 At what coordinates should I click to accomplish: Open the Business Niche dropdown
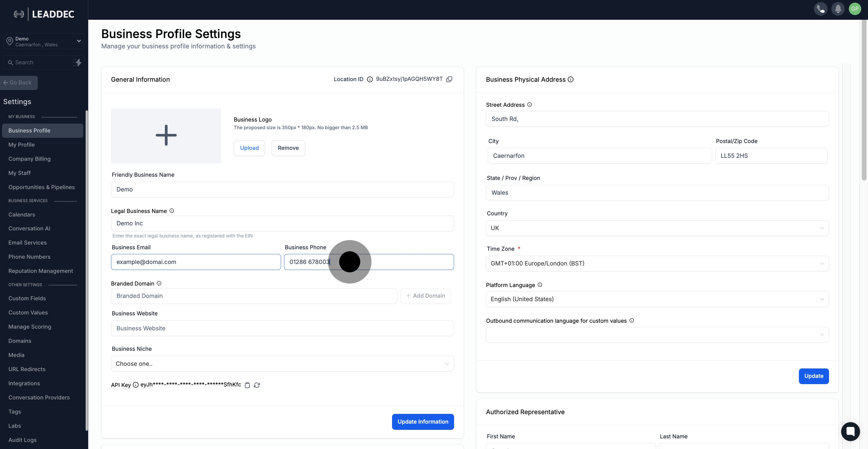coord(282,364)
